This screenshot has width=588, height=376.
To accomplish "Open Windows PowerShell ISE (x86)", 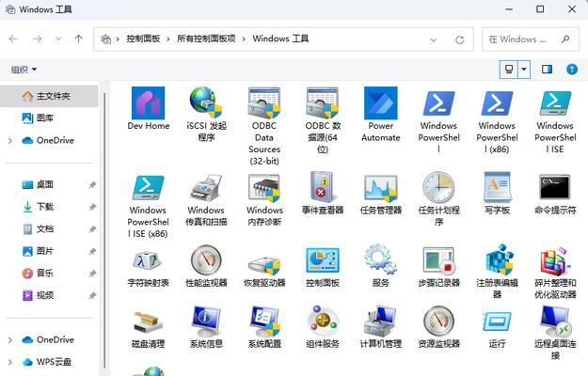I will [148, 188].
